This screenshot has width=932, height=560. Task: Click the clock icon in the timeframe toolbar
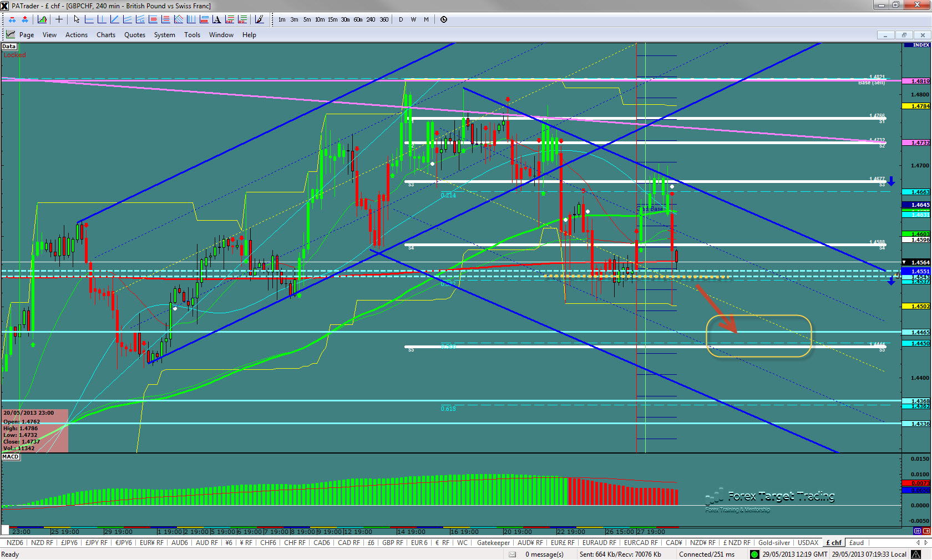[x=444, y=19]
